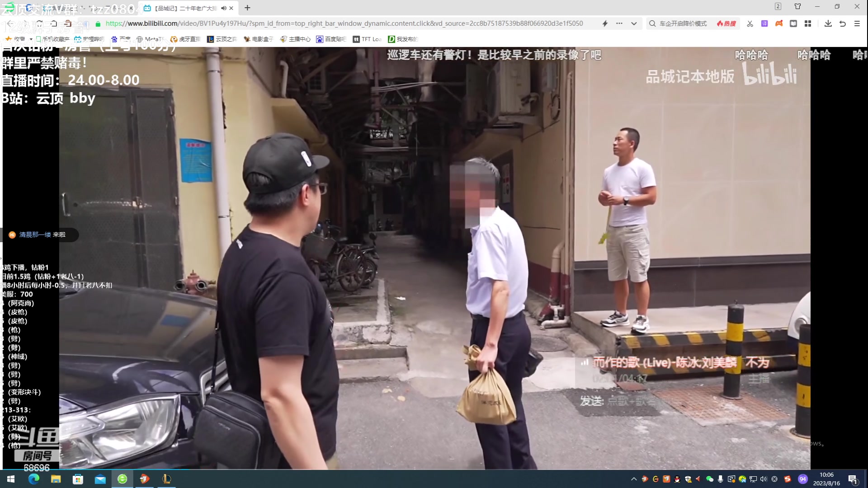Open the 云顶之弈 bookmark
Viewport: 868px width, 488px height.
tap(222, 39)
